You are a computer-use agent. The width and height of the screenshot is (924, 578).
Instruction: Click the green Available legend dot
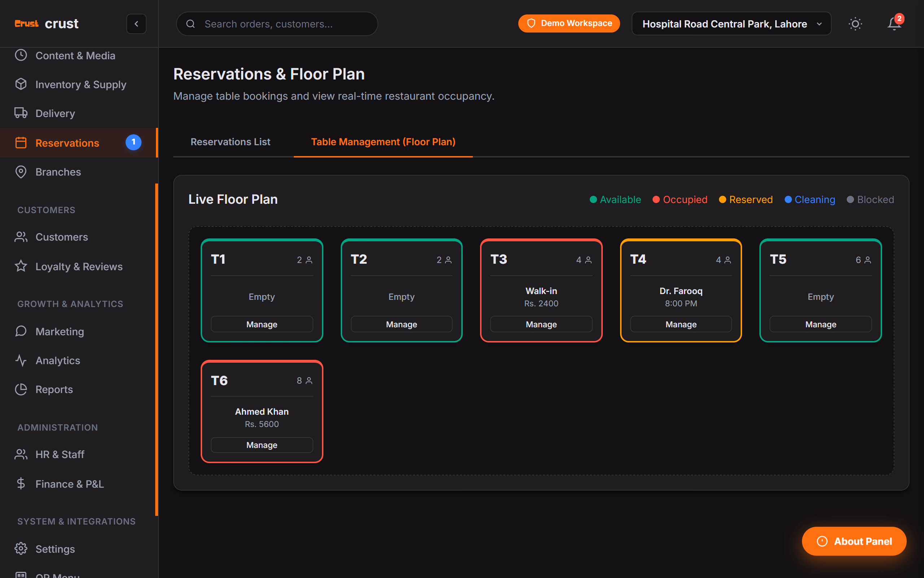click(593, 199)
